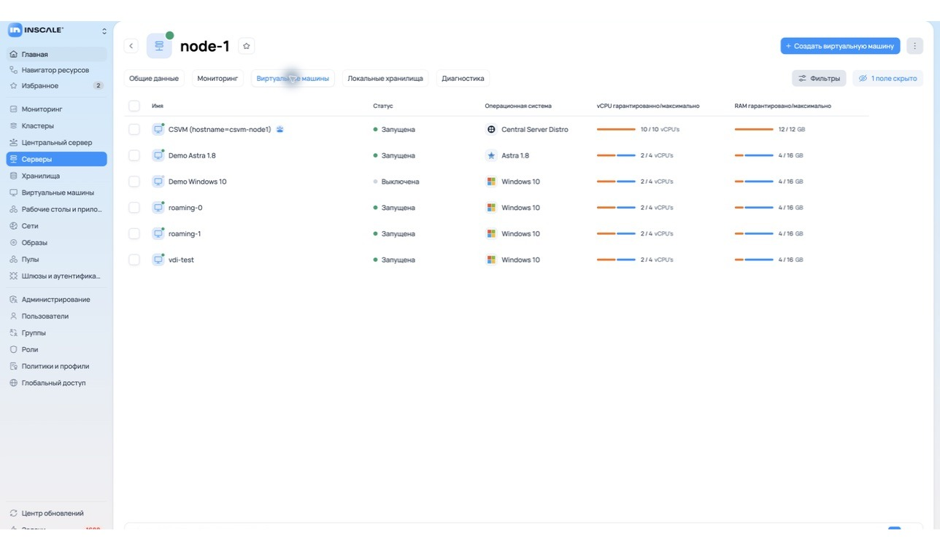Screen dimensions: 940x560
Task: Click the badge icon after CSVM hostname
Action: coord(280,130)
